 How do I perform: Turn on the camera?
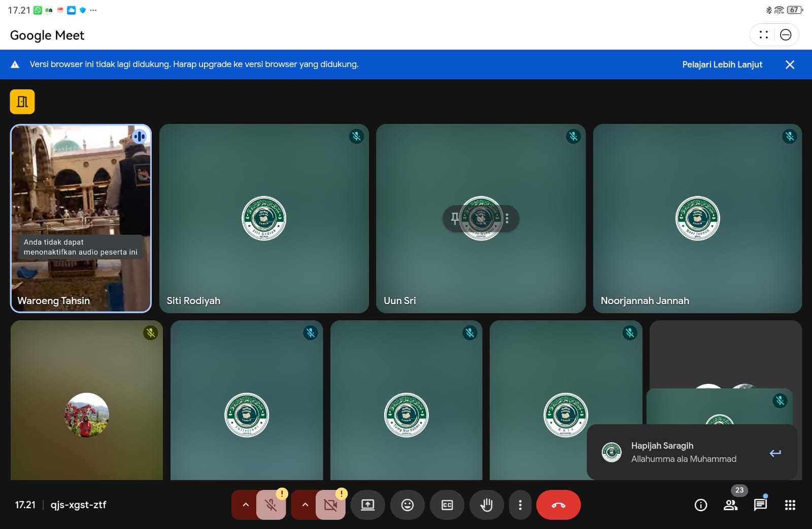330,505
